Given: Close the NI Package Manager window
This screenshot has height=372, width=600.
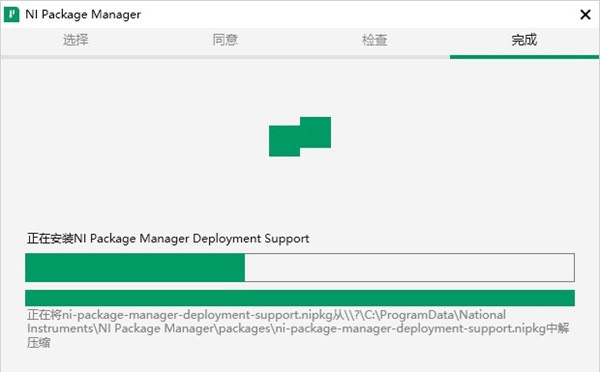Looking at the screenshot, I should [585, 15].
